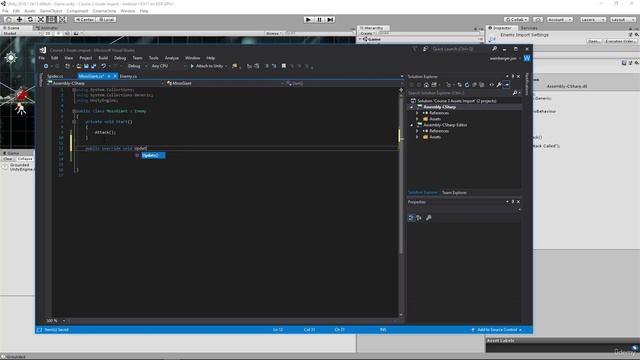Screen dimensions: 640x360
Task: Click Unity's cloud services button
Action: 538,20
